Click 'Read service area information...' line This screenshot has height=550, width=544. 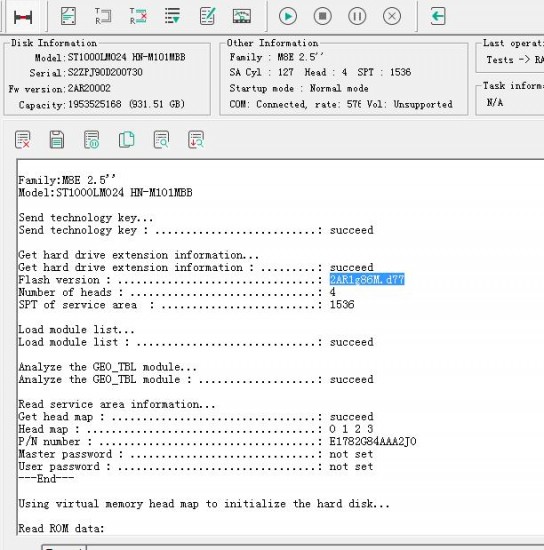117,404
